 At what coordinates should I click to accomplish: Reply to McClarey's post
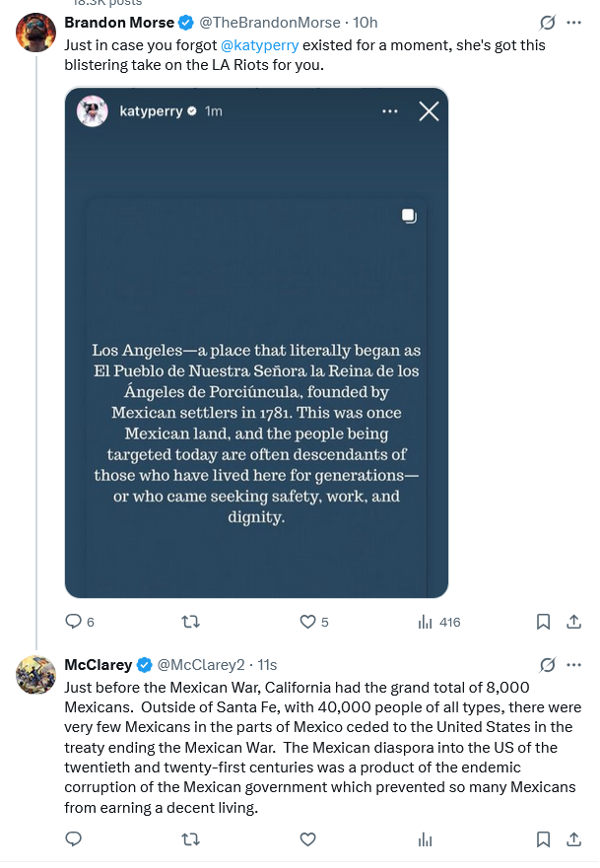pyautogui.click(x=73, y=839)
